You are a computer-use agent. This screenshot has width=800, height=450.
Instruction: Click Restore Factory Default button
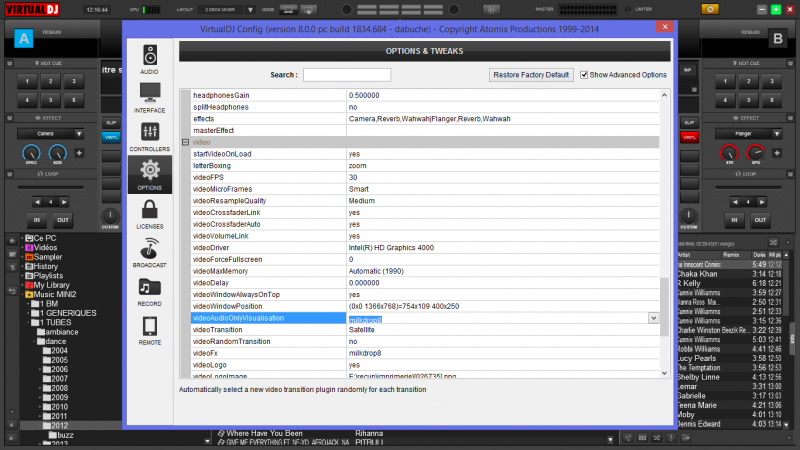pos(532,75)
